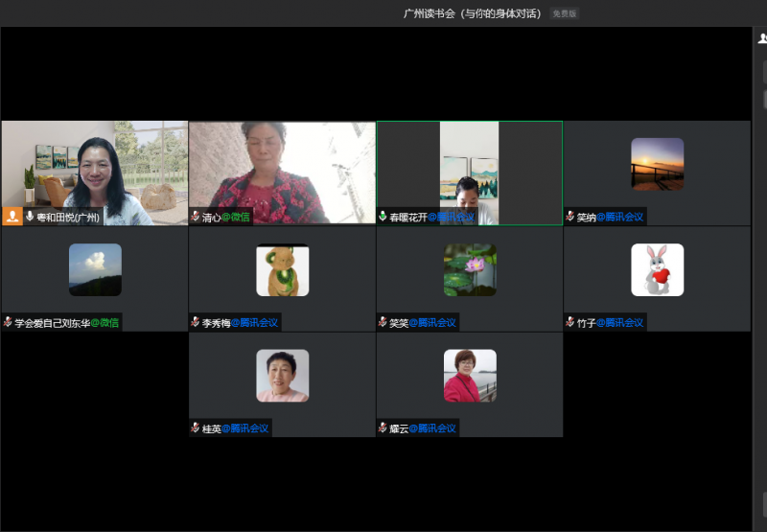Select the cloud avatar of 学会爱自己刘东华
This screenshot has width=767, height=532.
(95, 269)
